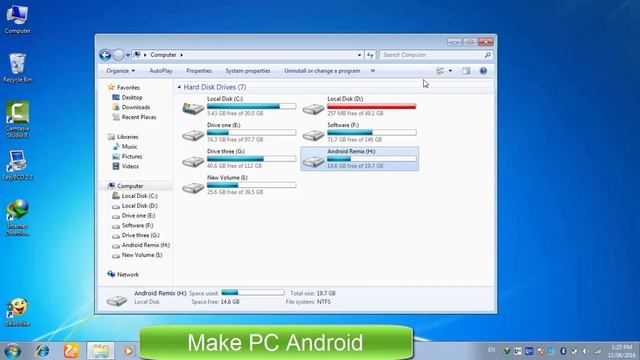Screen dimensions: 640x360
Task: Click the Forward navigation arrow
Action: point(118,55)
